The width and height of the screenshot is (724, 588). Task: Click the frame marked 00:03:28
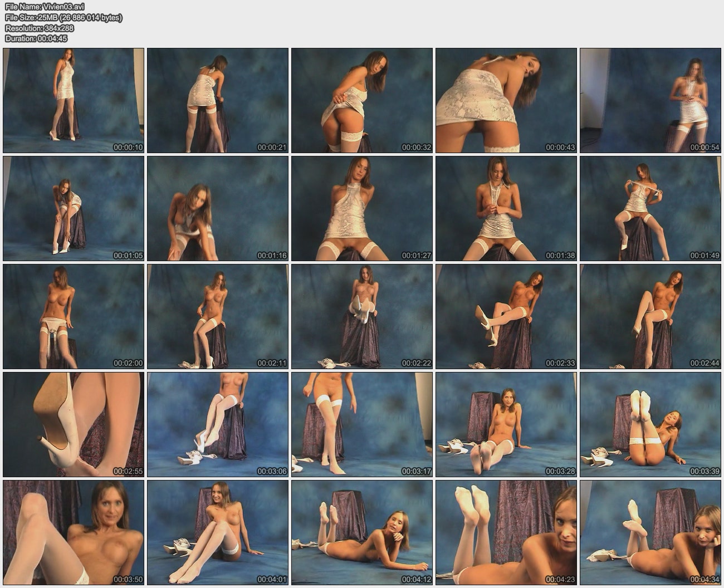point(506,424)
